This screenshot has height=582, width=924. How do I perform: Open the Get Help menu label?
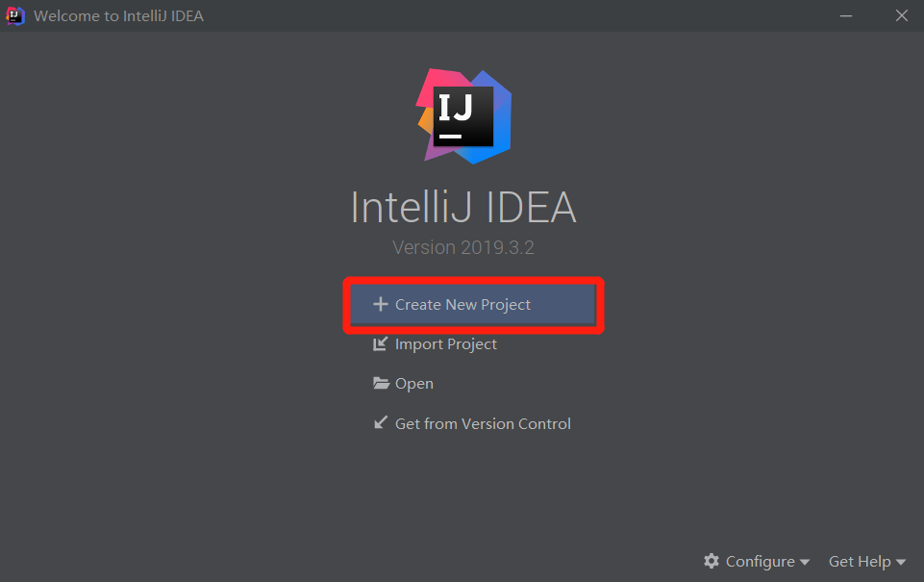pyautogui.click(x=860, y=561)
